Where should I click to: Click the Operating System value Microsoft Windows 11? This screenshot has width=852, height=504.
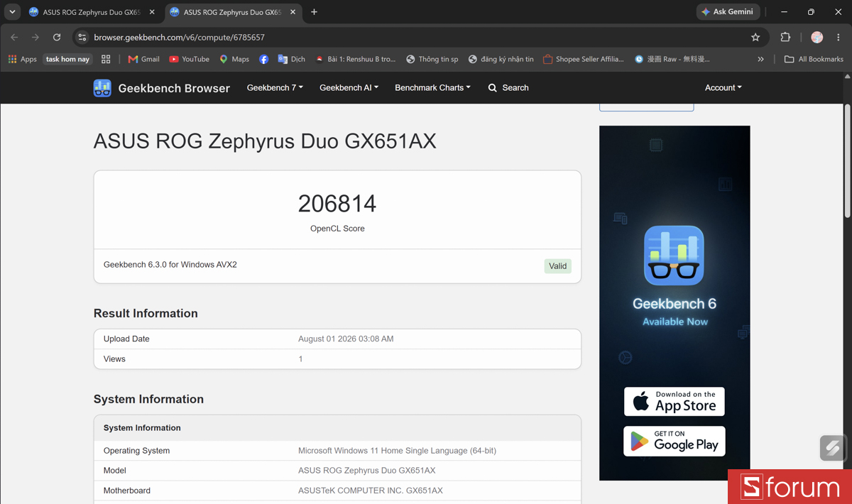[397, 451]
